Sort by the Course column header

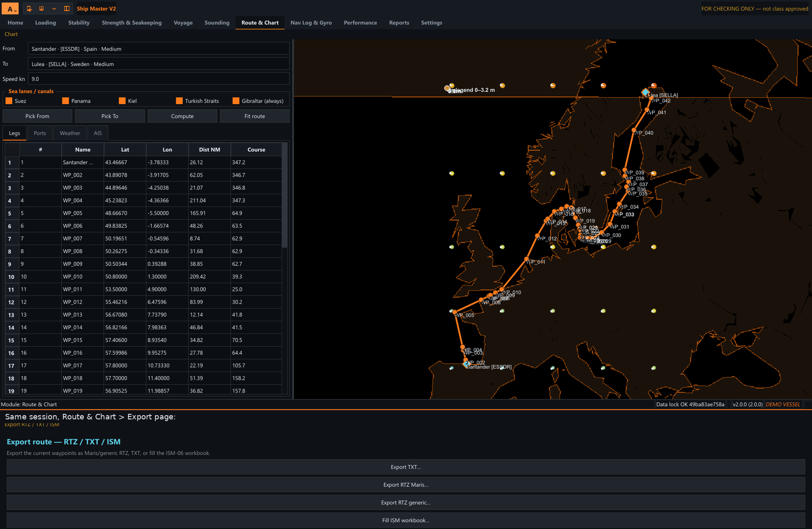click(x=256, y=150)
